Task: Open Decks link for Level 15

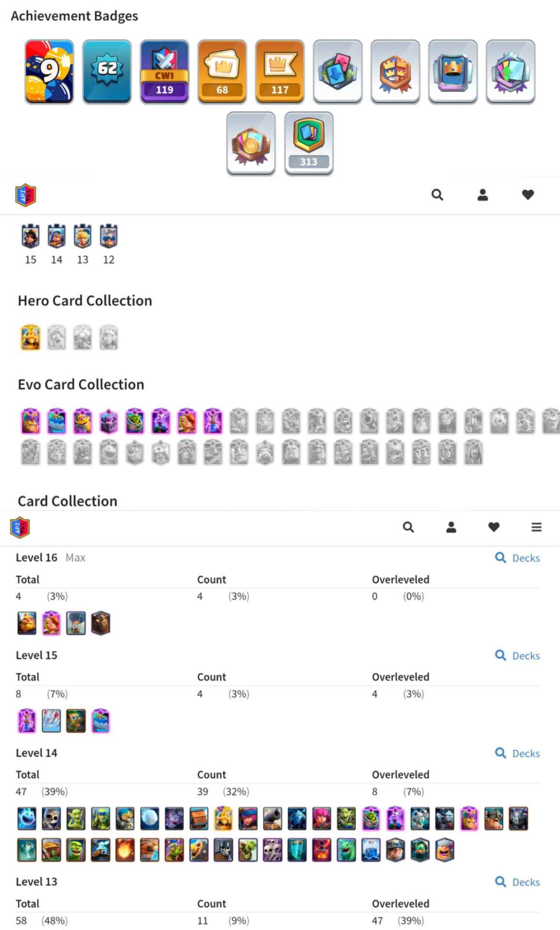Action: point(517,656)
